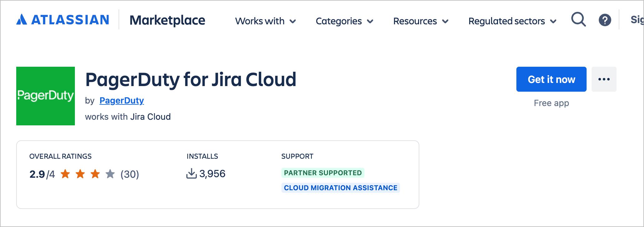Click the SUPPORT heading
The image size is (644, 227).
(297, 156)
